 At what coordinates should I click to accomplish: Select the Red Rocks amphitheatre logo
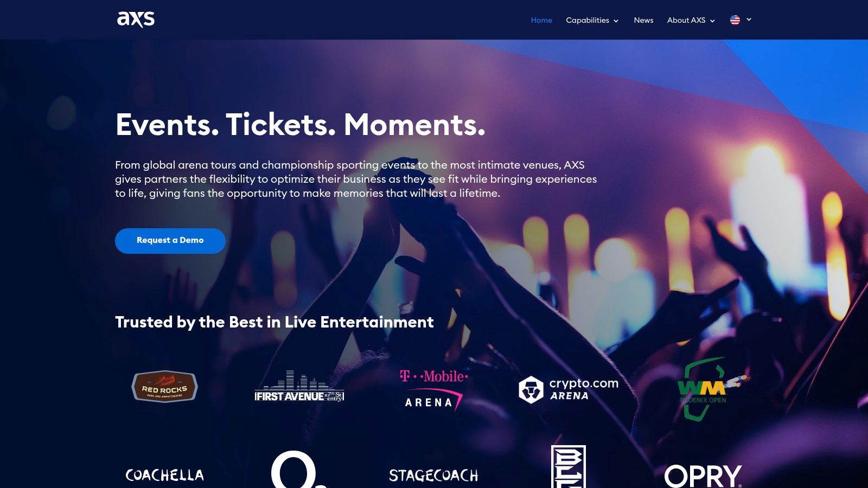[x=164, y=387]
